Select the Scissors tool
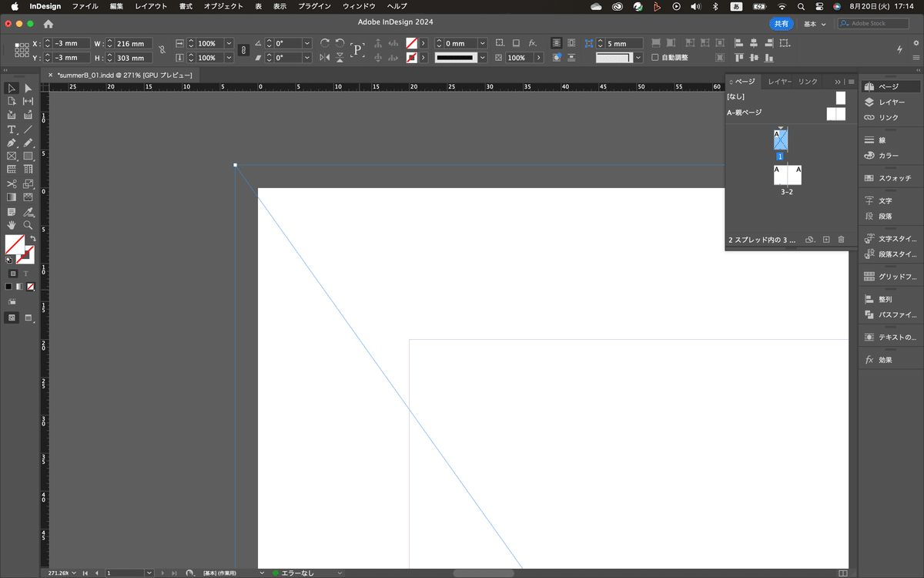This screenshot has height=578, width=924. 12,184
